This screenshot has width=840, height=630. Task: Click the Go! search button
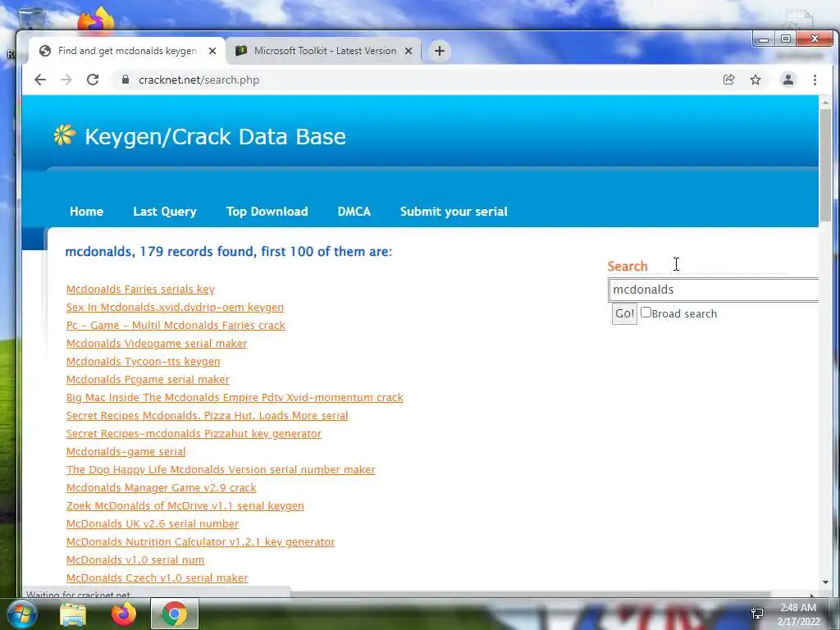tap(624, 313)
